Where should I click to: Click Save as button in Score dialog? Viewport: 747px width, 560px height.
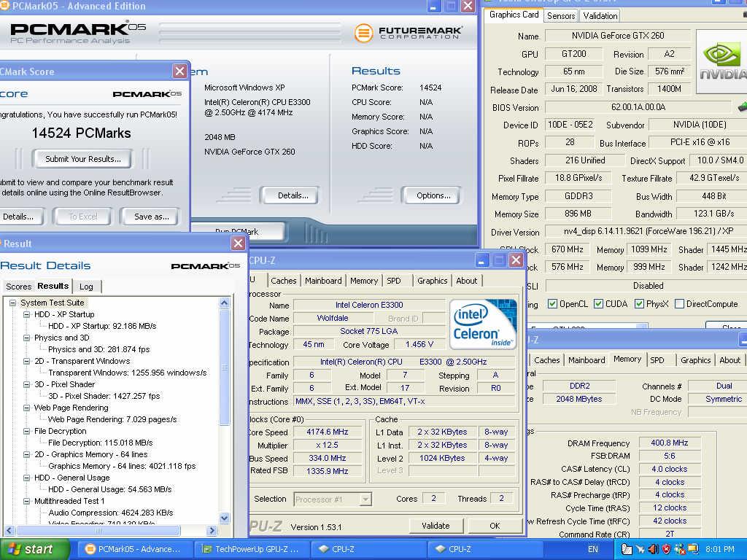click(x=151, y=217)
